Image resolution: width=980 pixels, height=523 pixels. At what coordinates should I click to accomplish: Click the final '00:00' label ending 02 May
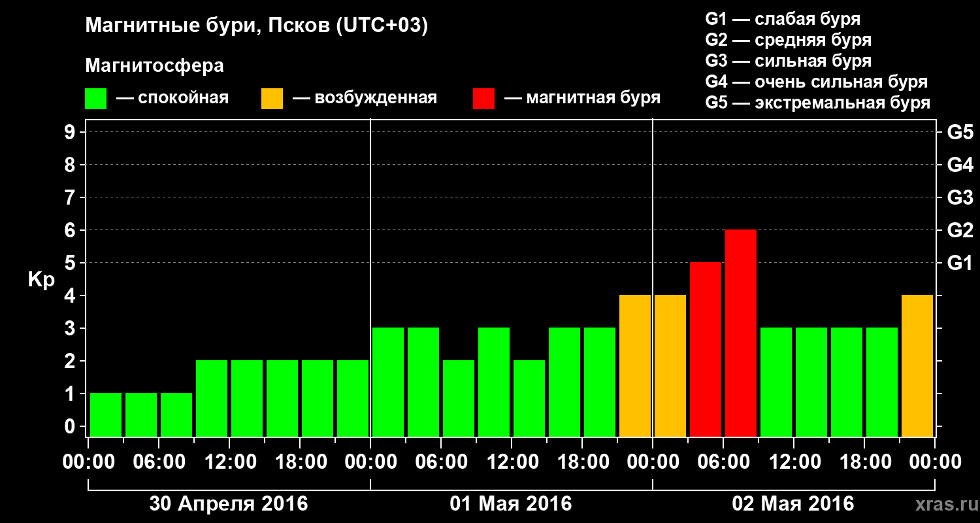[935, 462]
